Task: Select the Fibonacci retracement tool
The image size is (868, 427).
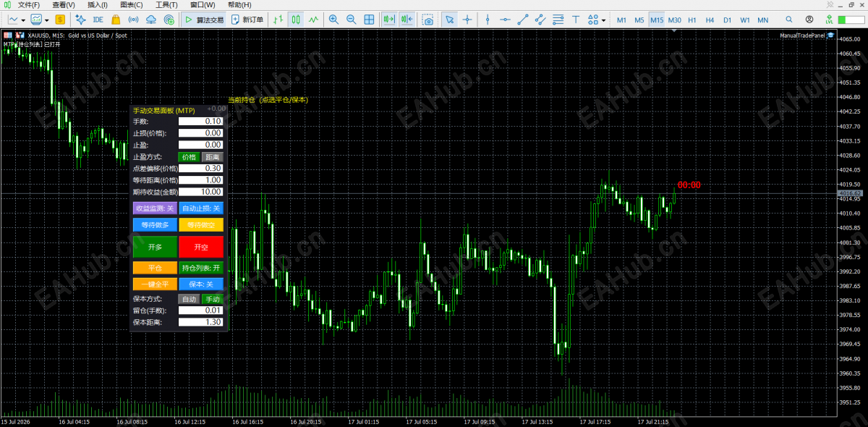Action: pyautogui.click(x=558, y=20)
